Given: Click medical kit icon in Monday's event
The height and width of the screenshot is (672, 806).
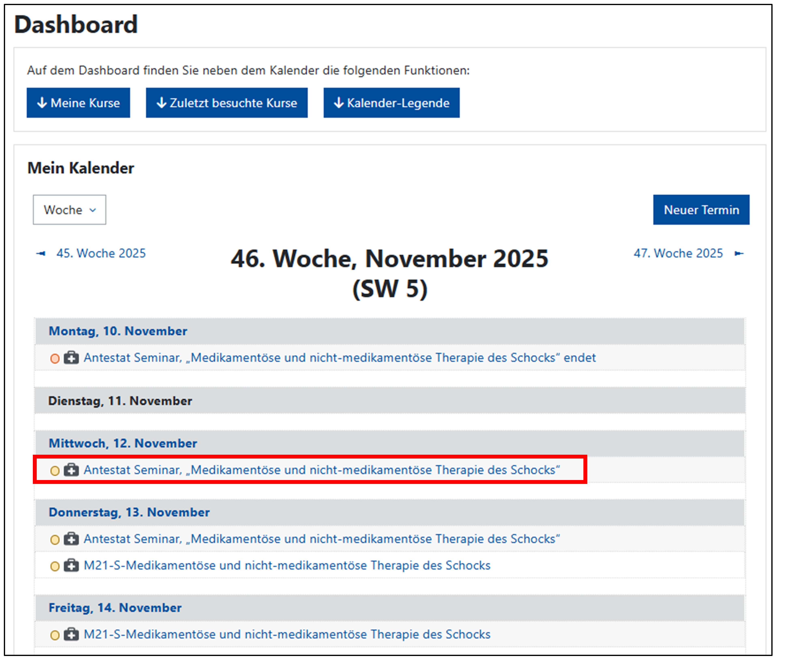Looking at the screenshot, I should (71, 358).
